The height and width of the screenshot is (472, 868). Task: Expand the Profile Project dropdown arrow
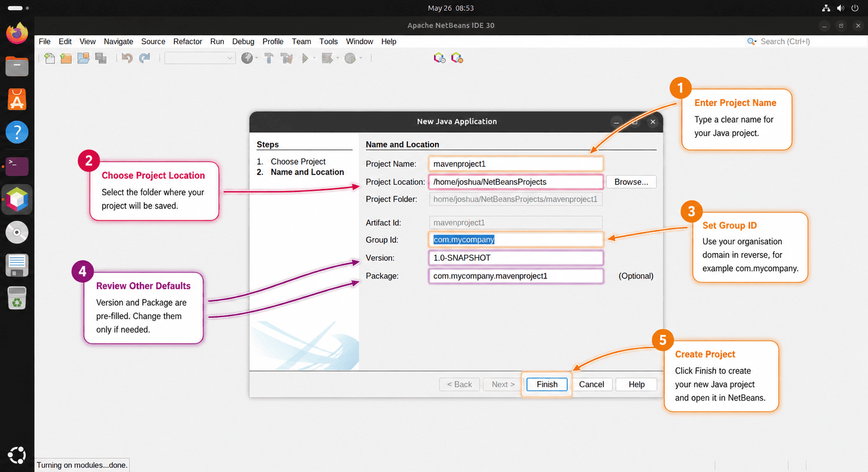[360, 58]
